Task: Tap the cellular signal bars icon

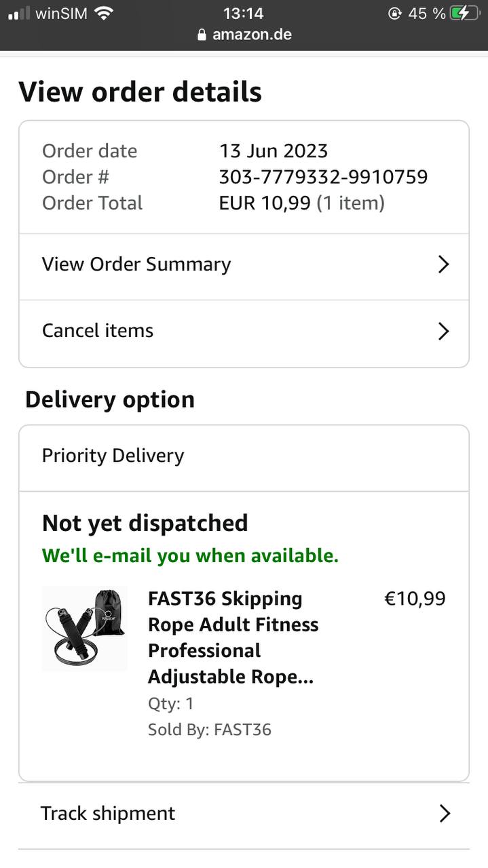Action: tap(19, 13)
